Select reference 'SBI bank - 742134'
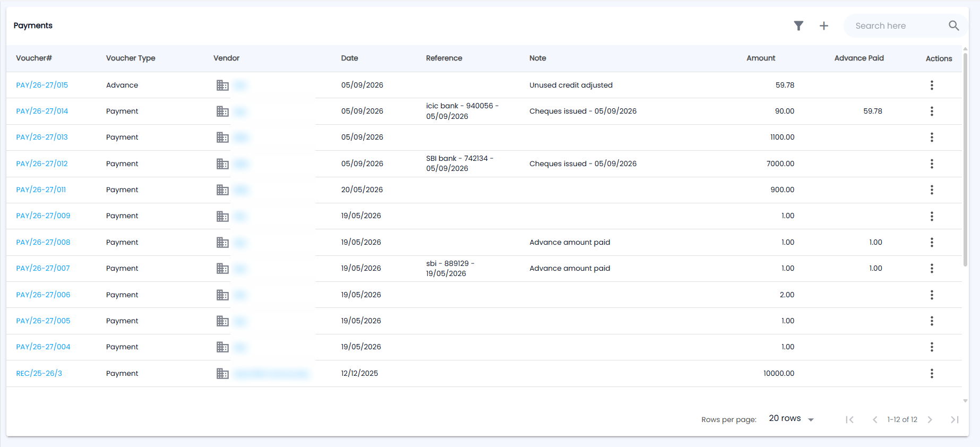The height and width of the screenshot is (447, 980). [x=460, y=164]
